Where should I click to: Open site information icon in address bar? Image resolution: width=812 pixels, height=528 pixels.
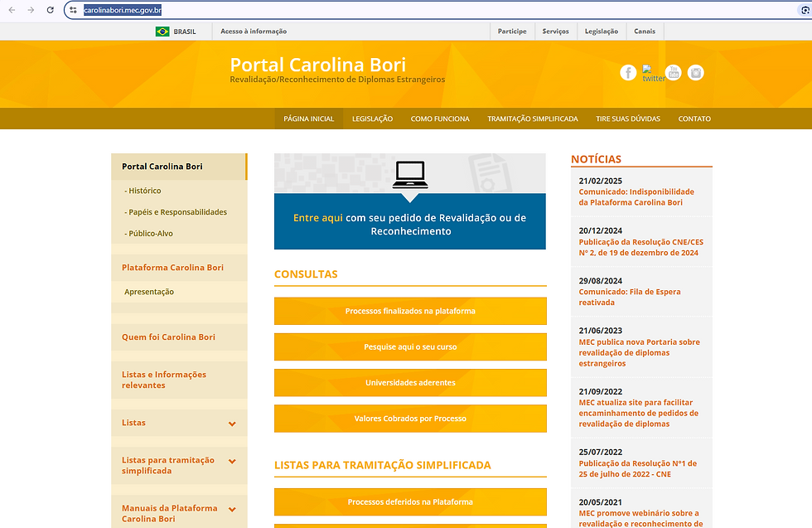tap(73, 10)
